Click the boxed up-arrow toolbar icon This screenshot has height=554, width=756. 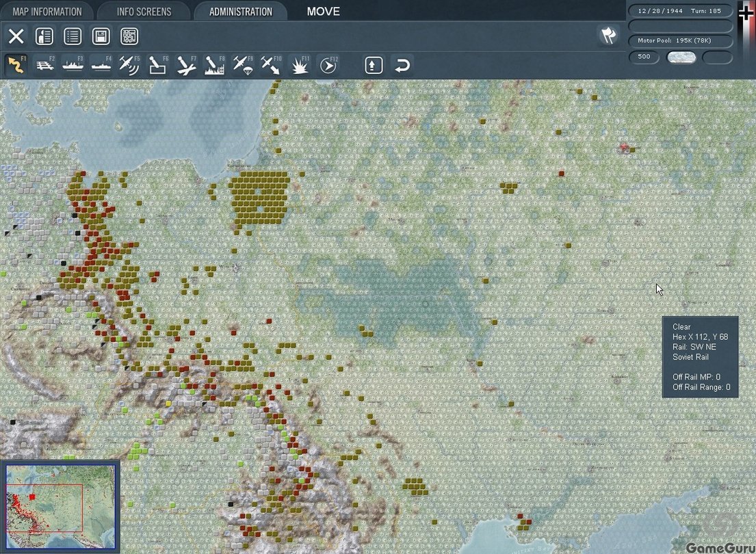point(374,65)
